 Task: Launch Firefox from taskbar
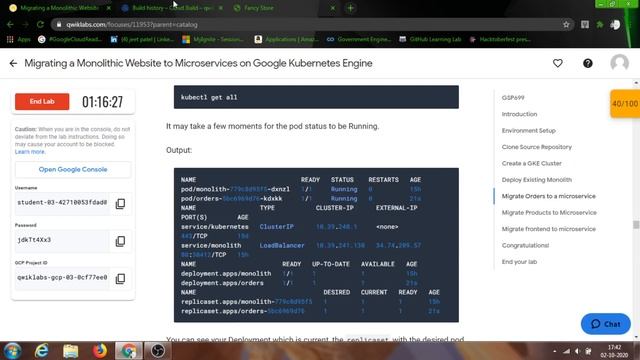[100, 351]
